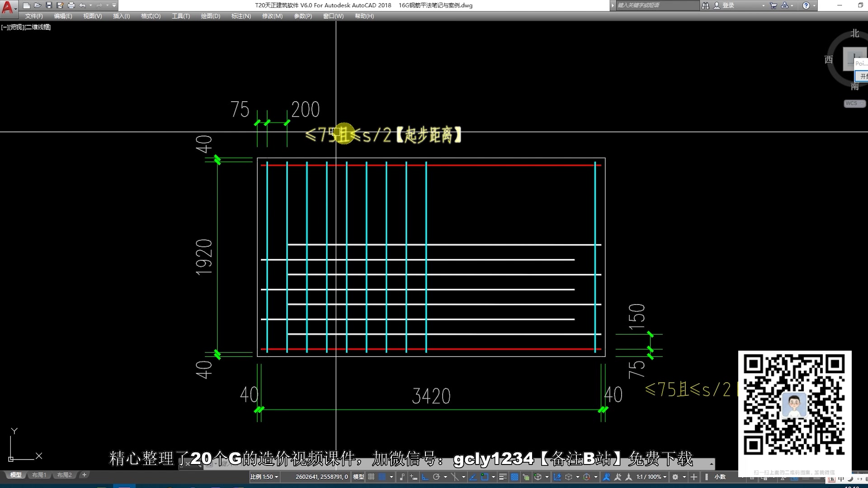Open the workspace switching gear icon
Image resolution: width=868 pixels, height=488 pixels.
click(675, 477)
